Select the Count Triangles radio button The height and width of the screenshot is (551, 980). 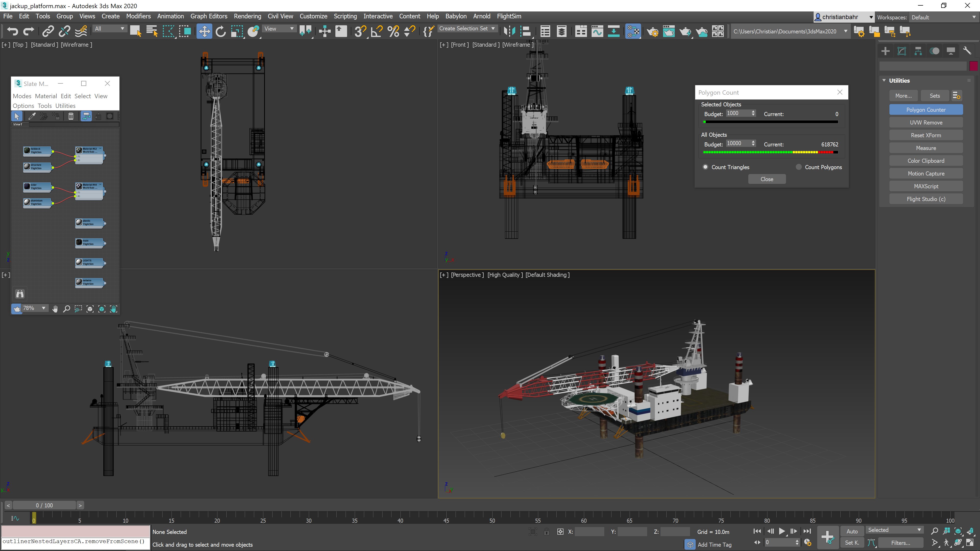(x=705, y=167)
